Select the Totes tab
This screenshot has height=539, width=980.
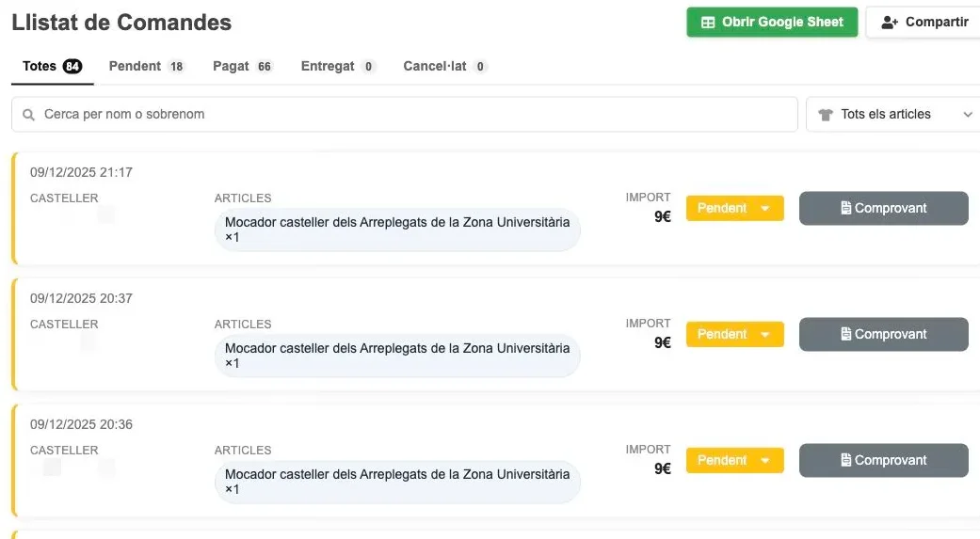[x=53, y=66]
